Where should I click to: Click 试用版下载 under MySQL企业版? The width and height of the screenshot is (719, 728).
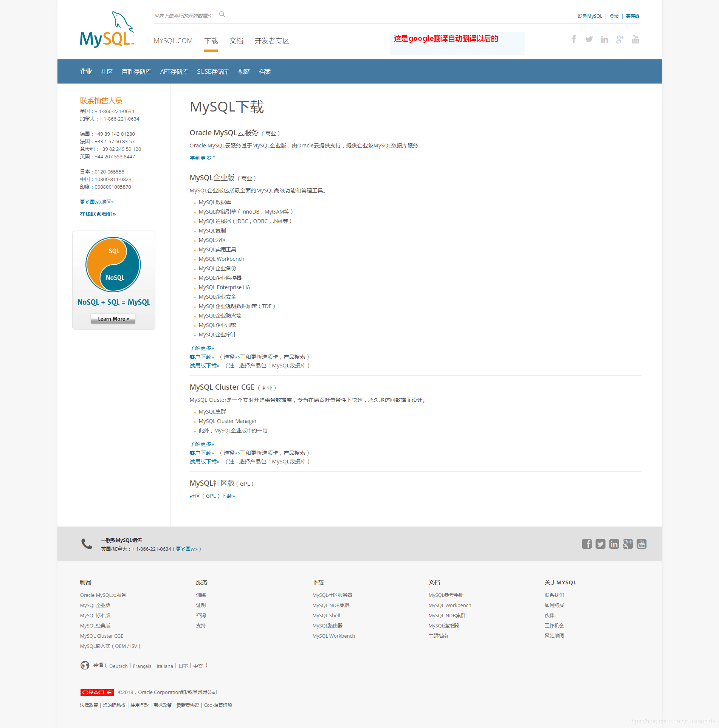tap(205, 365)
